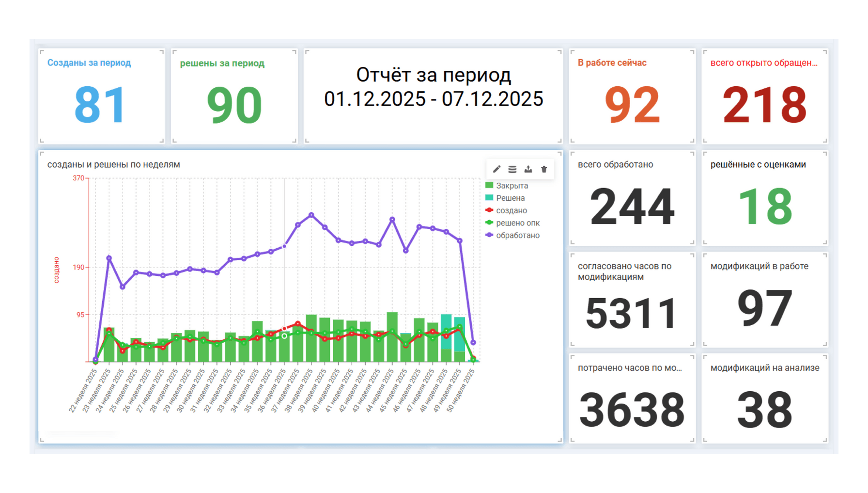868x493 pixels.
Task: Click the green Закрыта legend swatch
Action: (489, 186)
